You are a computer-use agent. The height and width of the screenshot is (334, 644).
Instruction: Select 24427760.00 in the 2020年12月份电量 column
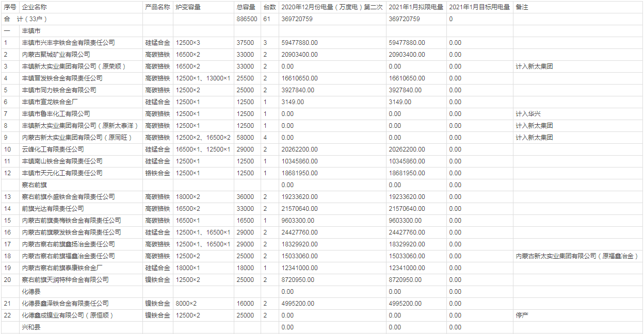coord(299,232)
